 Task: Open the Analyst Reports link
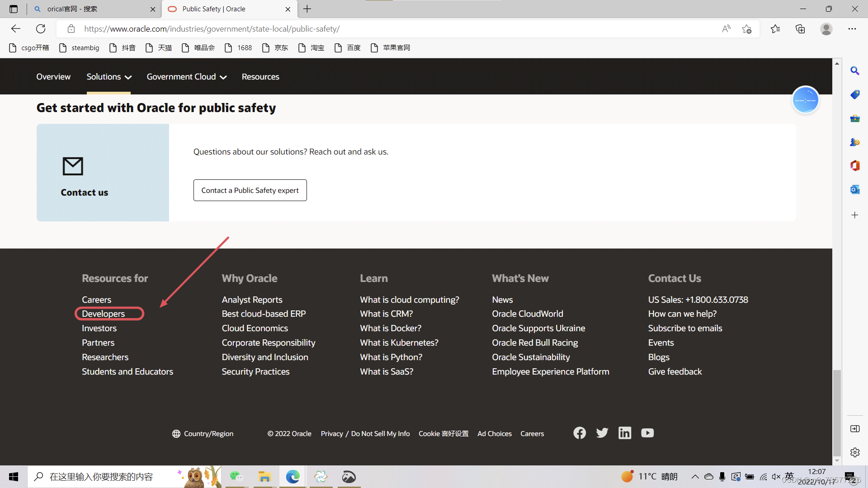pyautogui.click(x=252, y=300)
